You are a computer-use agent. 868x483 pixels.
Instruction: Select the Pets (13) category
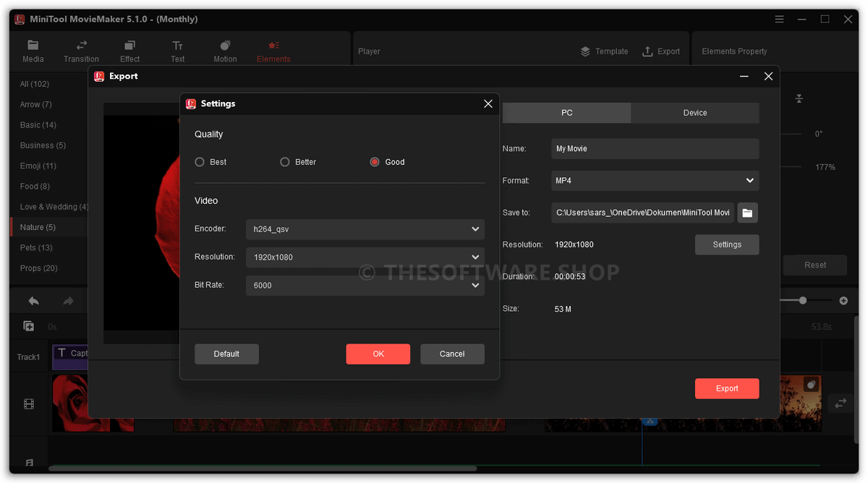36,247
